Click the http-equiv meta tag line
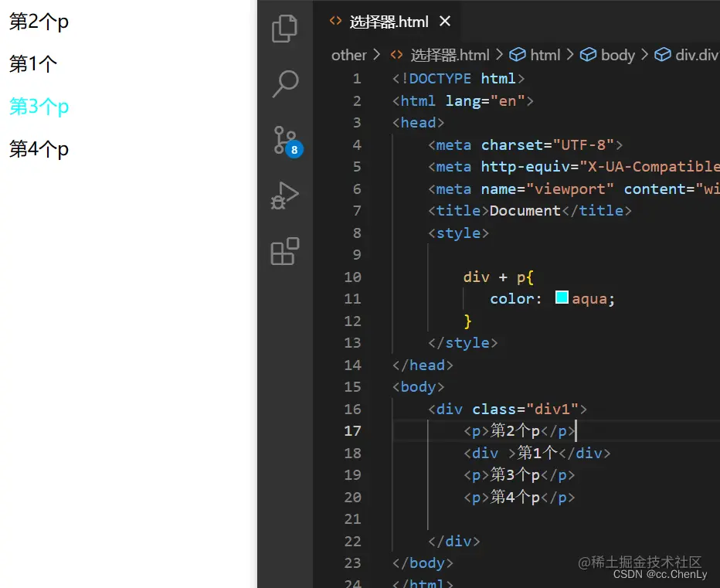720x588 pixels. coord(573,167)
